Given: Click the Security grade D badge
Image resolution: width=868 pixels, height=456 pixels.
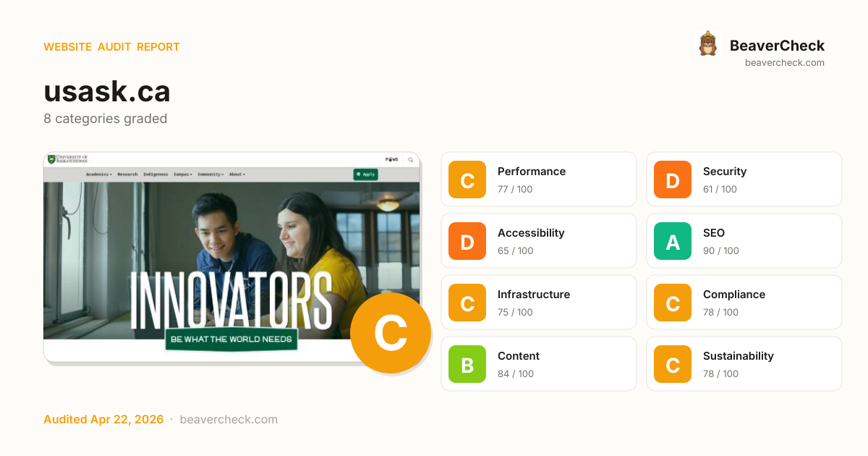Looking at the screenshot, I should pos(673,180).
